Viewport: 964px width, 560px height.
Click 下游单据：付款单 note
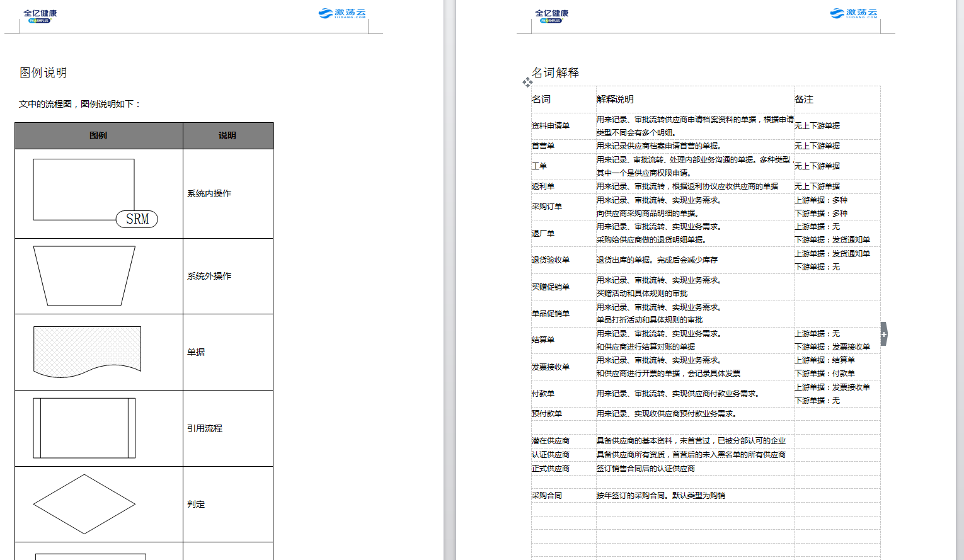click(824, 374)
